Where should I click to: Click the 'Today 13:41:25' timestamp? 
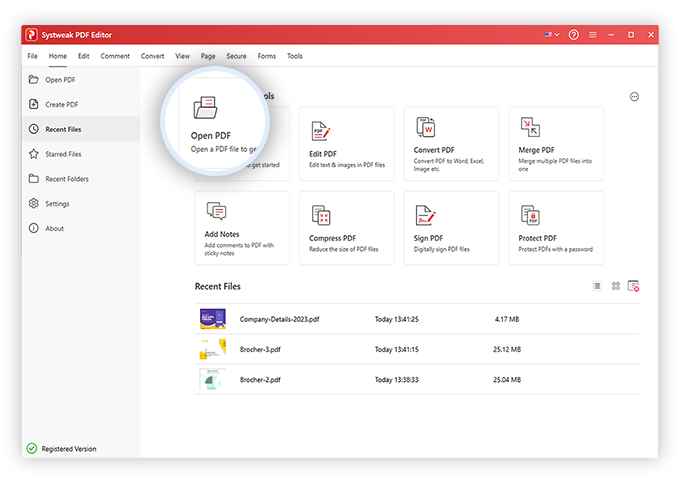tap(397, 319)
